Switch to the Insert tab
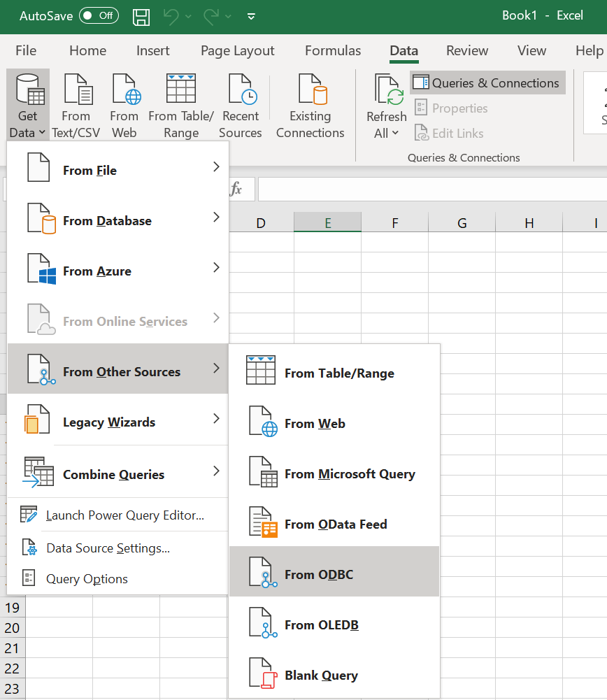Viewport: 607px width, 700px height. [153, 50]
